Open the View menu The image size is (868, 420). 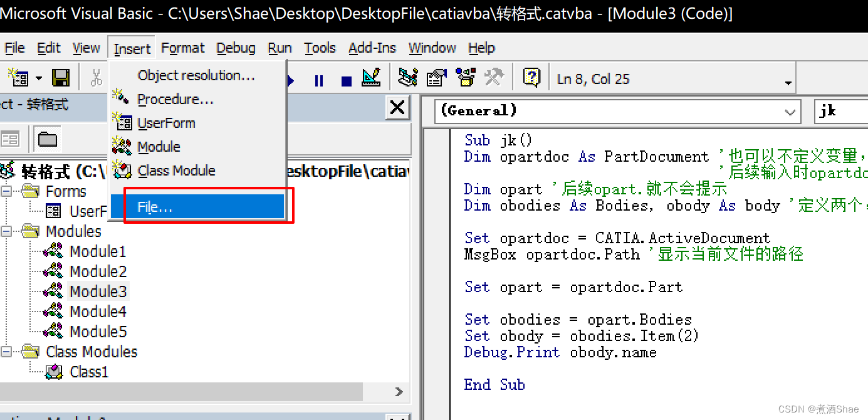point(86,48)
